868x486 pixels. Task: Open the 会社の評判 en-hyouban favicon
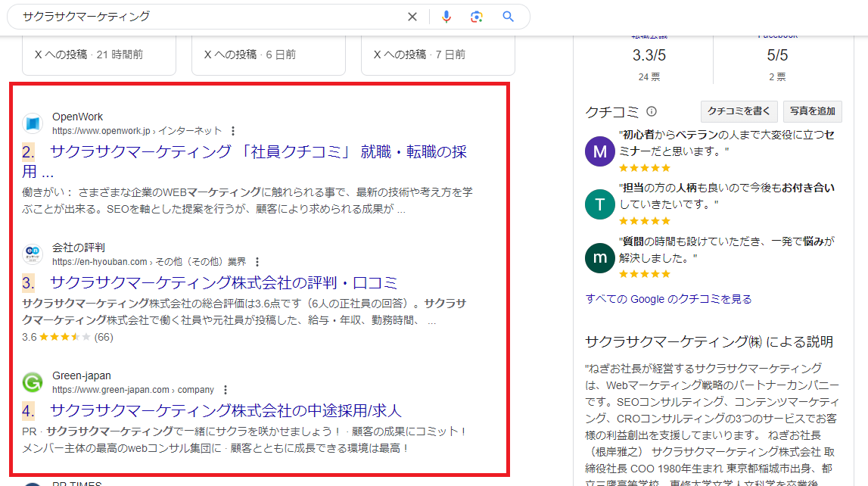click(33, 254)
